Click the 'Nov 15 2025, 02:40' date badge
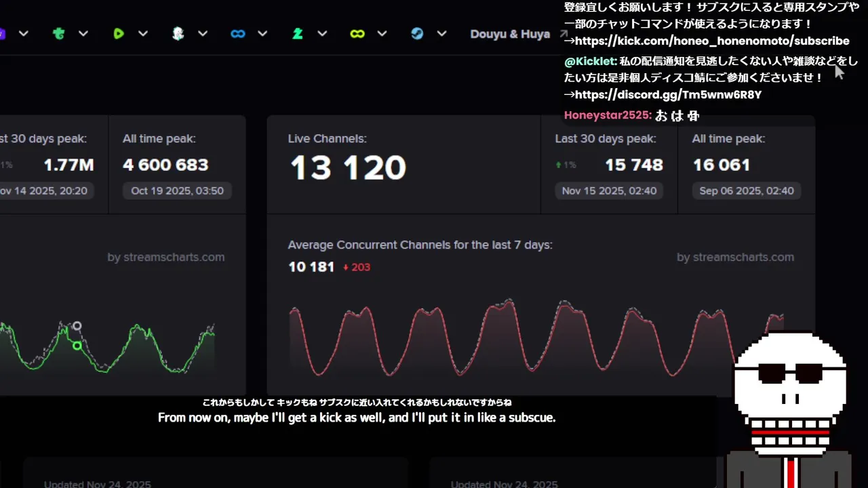The width and height of the screenshot is (868, 488). pos(609,191)
